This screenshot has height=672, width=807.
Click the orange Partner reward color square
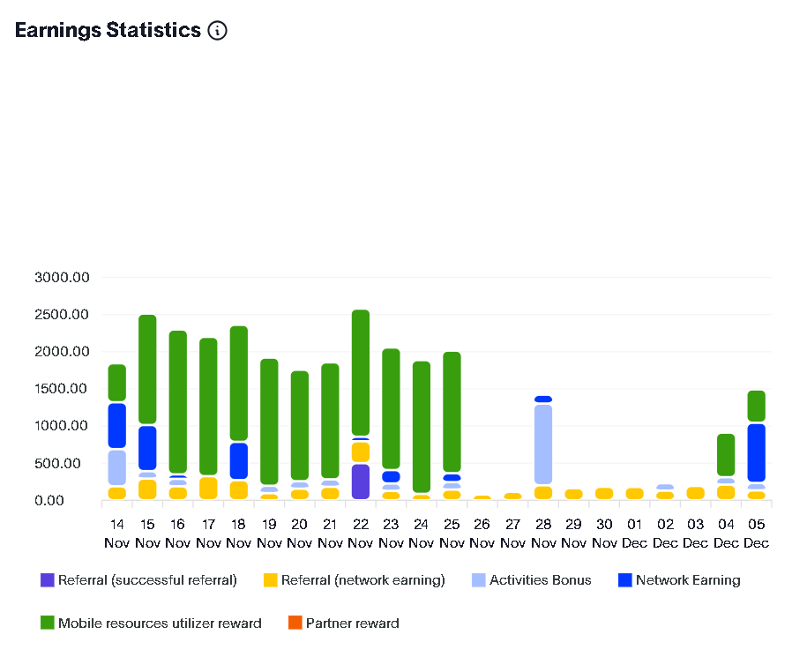295,623
